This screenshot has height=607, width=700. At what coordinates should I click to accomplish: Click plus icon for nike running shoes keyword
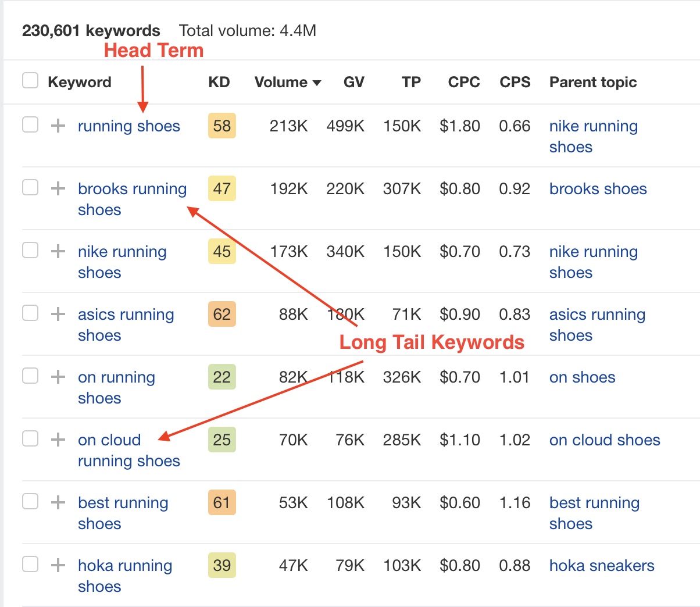click(58, 251)
